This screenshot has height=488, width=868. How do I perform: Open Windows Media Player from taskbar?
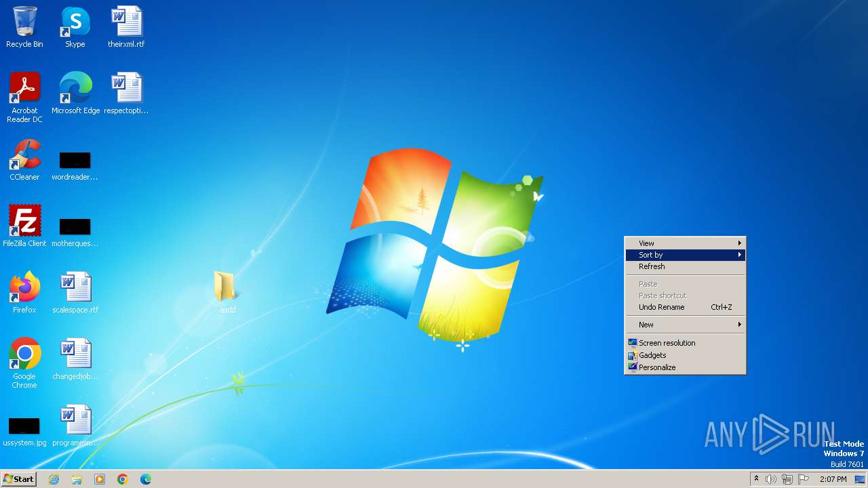coord(100,479)
